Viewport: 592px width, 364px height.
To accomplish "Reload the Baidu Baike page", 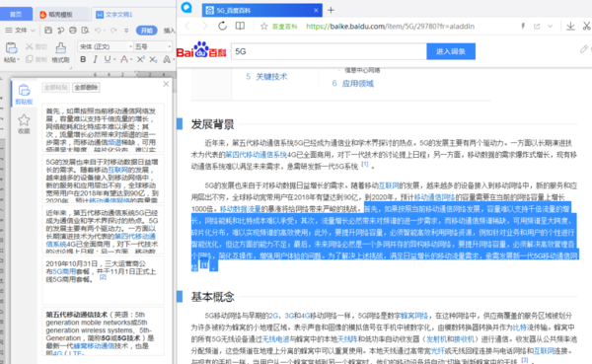I will 222,26.
